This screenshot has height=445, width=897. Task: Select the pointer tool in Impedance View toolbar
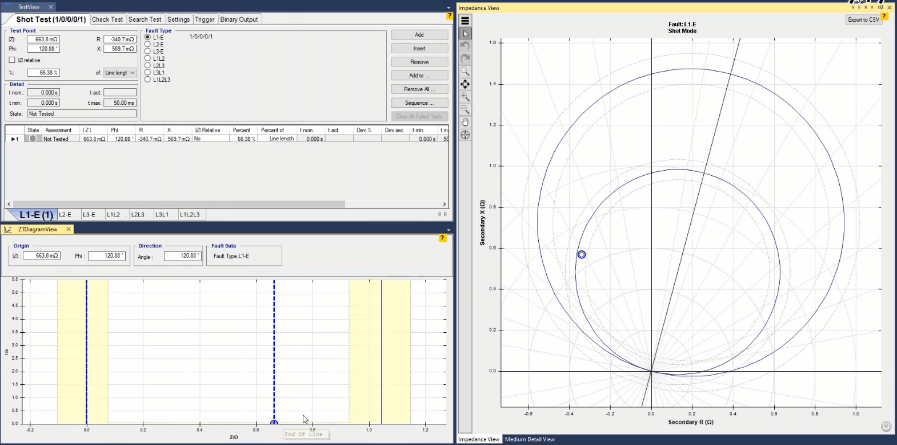point(465,33)
